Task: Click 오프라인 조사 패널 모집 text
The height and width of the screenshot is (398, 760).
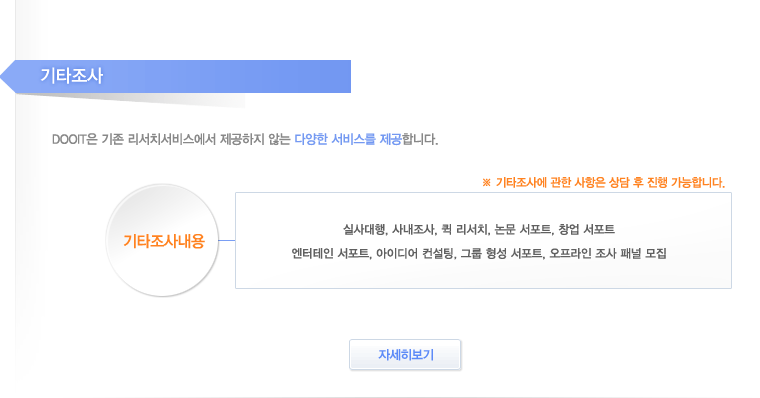Action: pyautogui.click(x=608, y=254)
